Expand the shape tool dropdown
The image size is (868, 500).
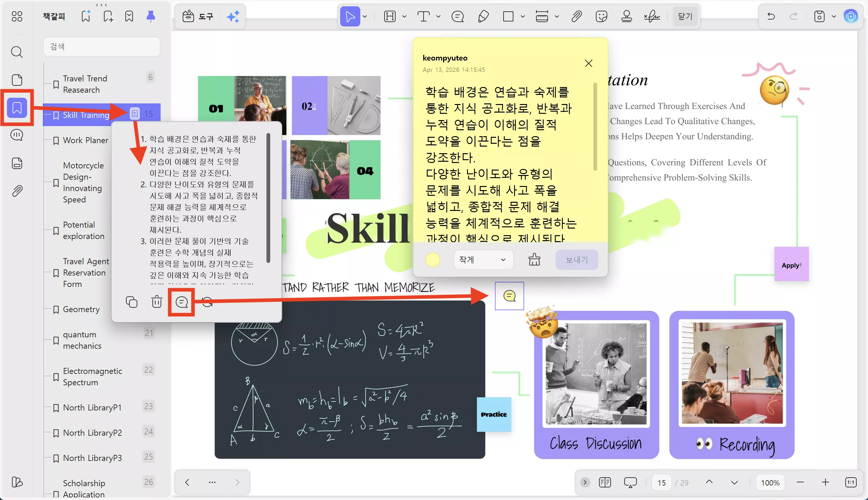(523, 16)
